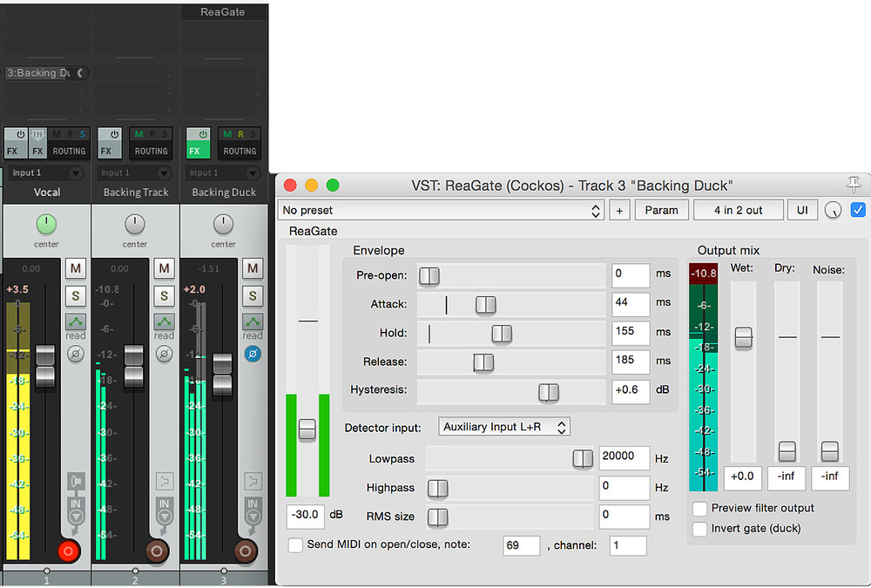Mute the Vocal track
Screen dimensions: 871x588
tap(76, 268)
